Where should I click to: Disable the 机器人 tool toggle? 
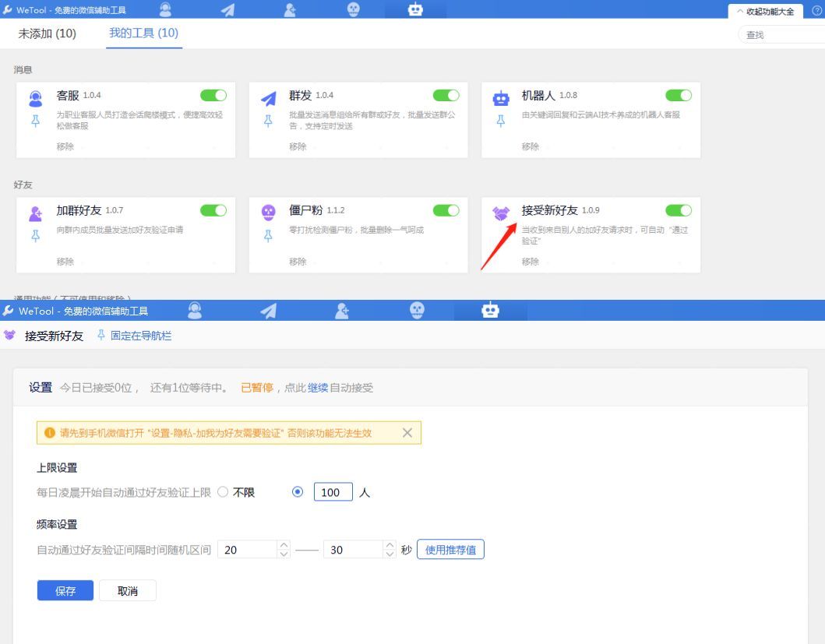679,94
